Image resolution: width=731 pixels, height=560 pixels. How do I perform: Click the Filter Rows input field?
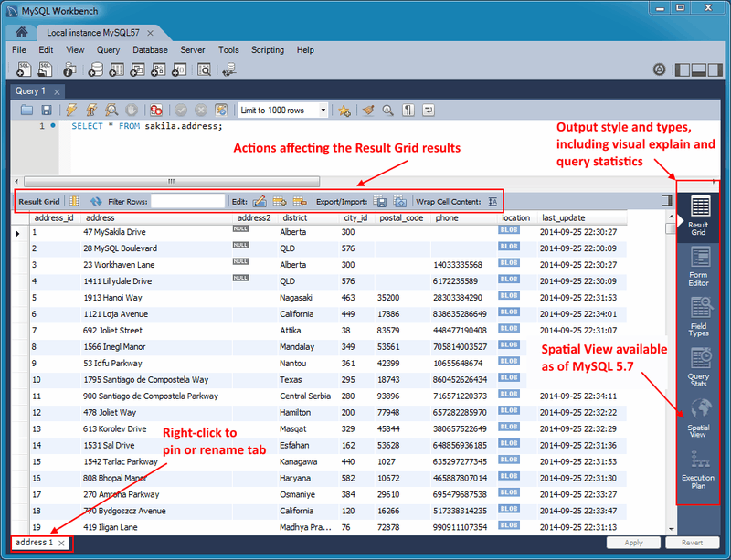[187, 201]
